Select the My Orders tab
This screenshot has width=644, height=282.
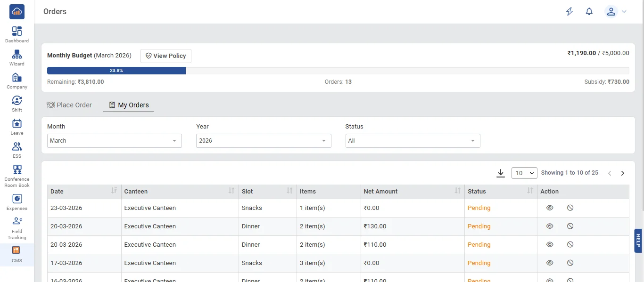pos(129,105)
